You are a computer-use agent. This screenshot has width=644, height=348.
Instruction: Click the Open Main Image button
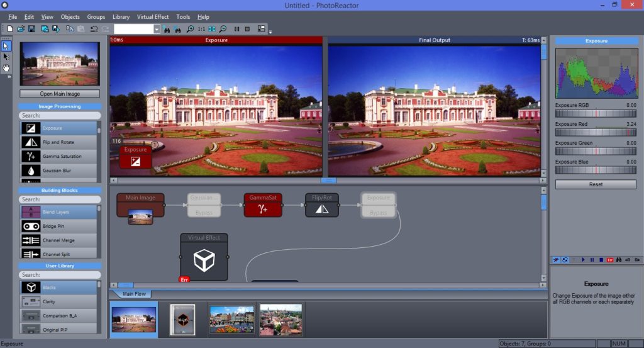coord(60,94)
